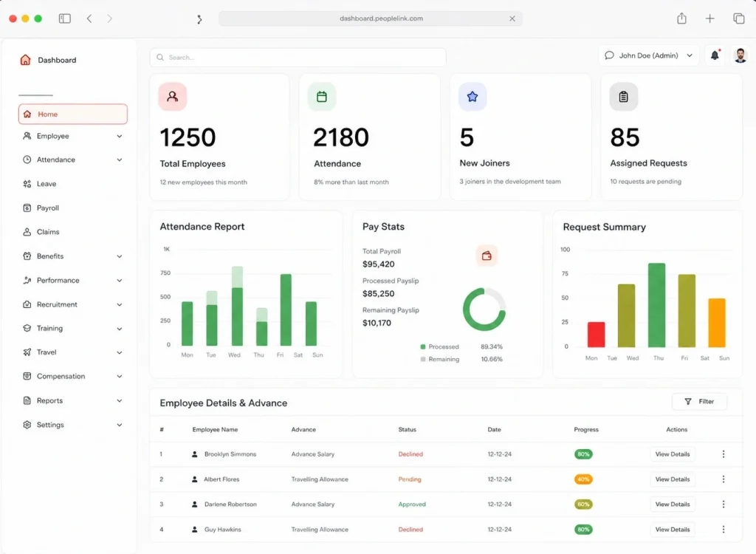Click Darlene Robertson 60% progress badge
This screenshot has height=554, width=756.
tap(583, 505)
